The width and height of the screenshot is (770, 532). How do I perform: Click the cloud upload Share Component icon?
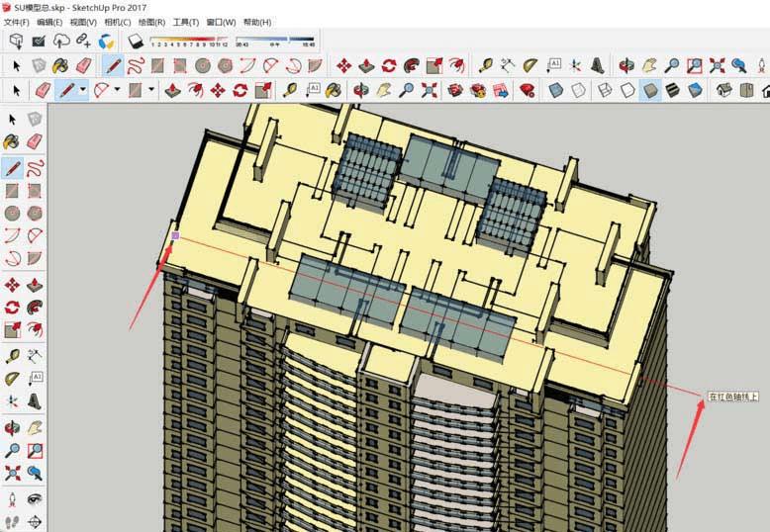[x=61, y=42]
